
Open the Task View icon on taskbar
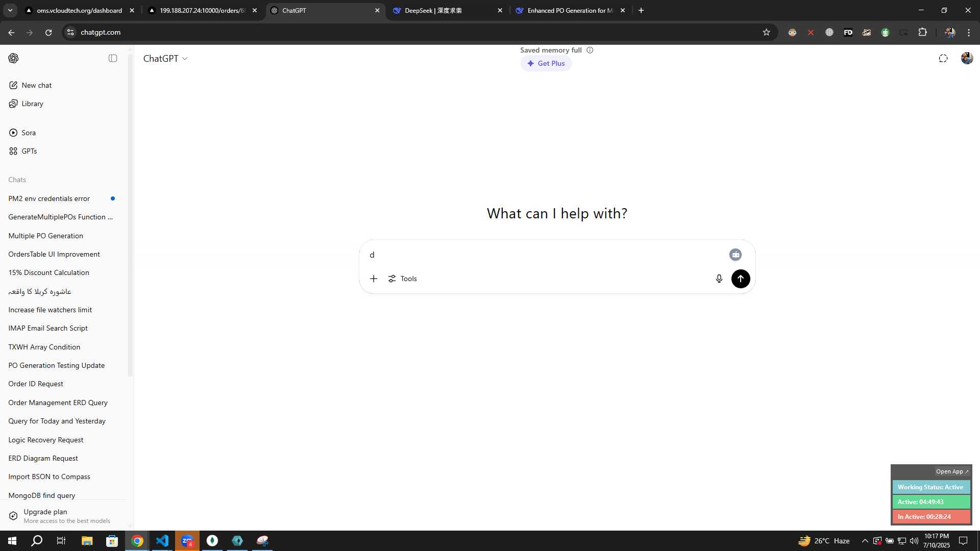click(x=61, y=541)
